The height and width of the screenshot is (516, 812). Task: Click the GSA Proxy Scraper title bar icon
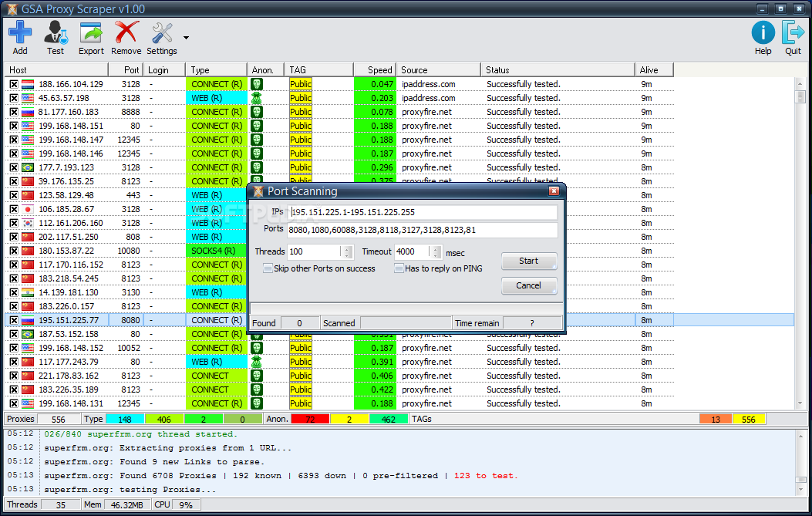point(12,8)
